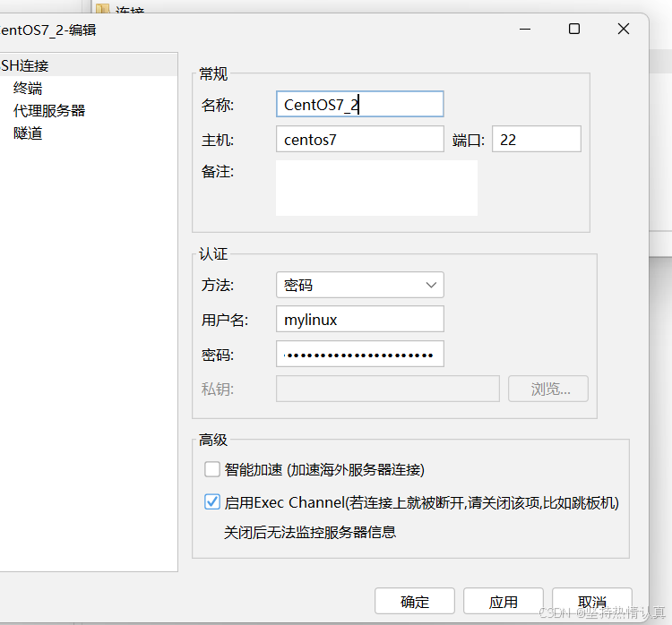Click the 应用 button
Screen dimensions: 672x625
click(504, 601)
